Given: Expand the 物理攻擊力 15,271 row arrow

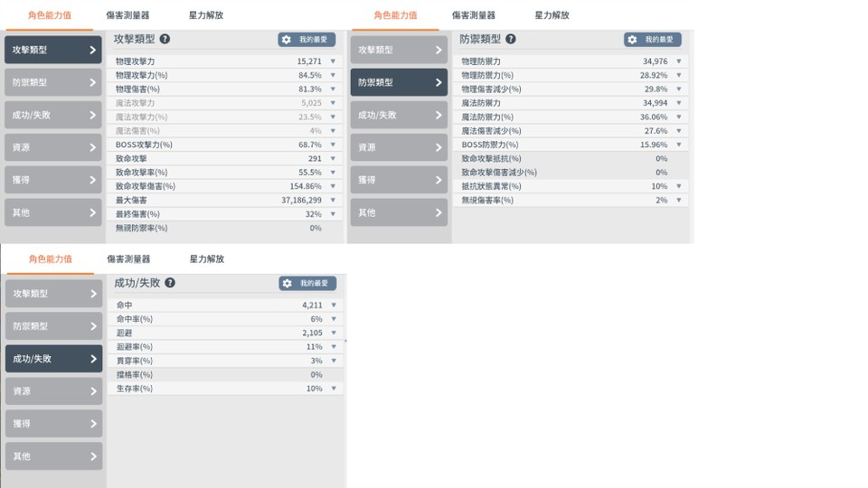Looking at the screenshot, I should (x=333, y=61).
